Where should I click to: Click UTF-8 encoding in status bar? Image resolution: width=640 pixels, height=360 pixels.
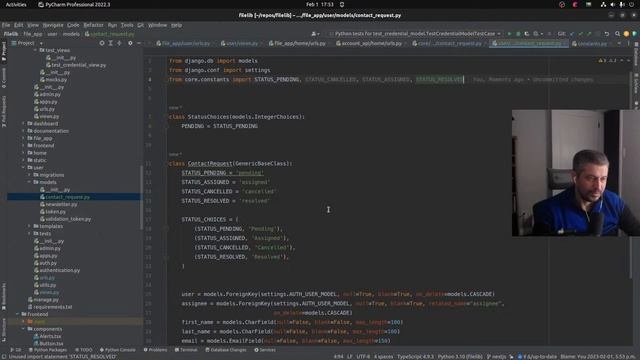click(363, 357)
